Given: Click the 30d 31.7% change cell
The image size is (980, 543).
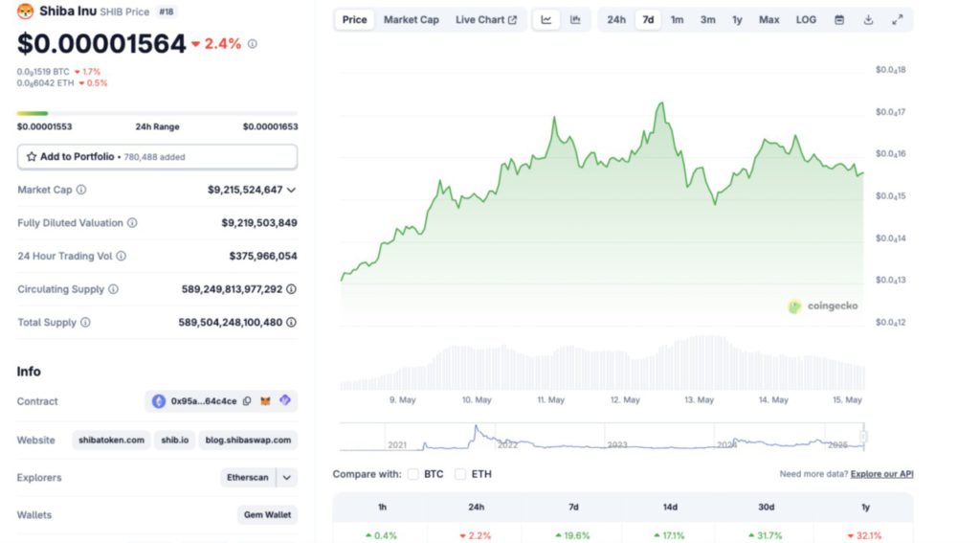Looking at the screenshot, I should pos(766,535).
